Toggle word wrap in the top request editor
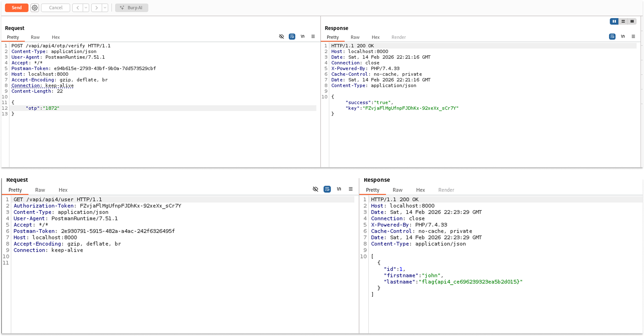Viewport: 644px width, 336px height. point(292,36)
